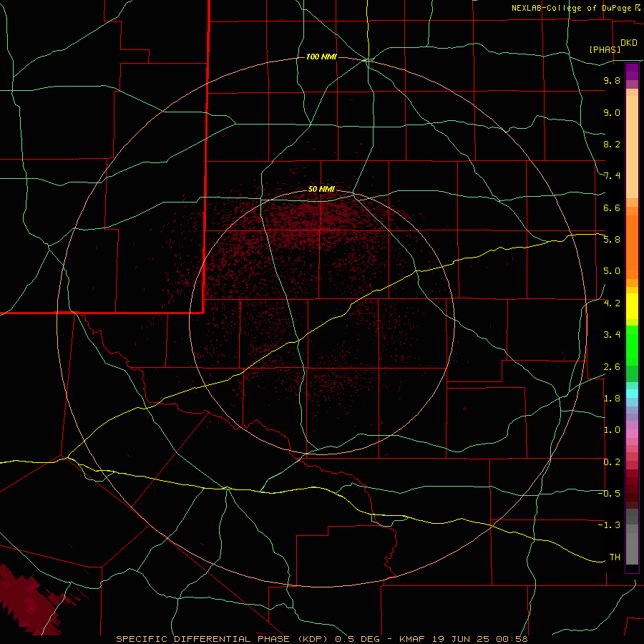Click the 2.6 value on the color scale
644x644 pixels.
tap(612, 367)
